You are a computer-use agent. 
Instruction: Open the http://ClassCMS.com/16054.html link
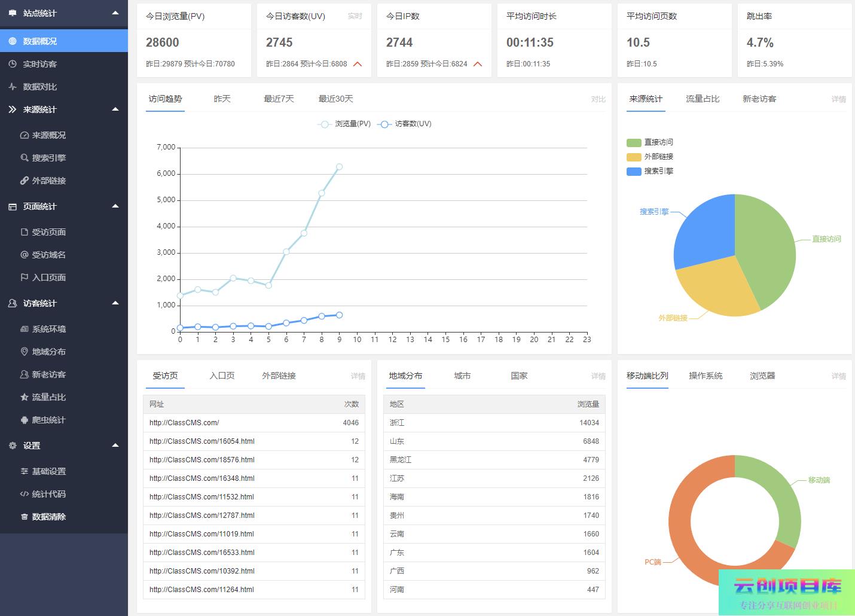tap(202, 441)
